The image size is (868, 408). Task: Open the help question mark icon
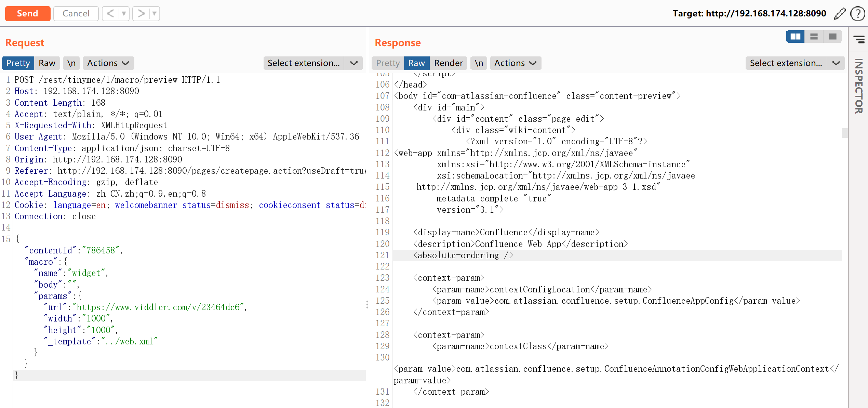[857, 14]
